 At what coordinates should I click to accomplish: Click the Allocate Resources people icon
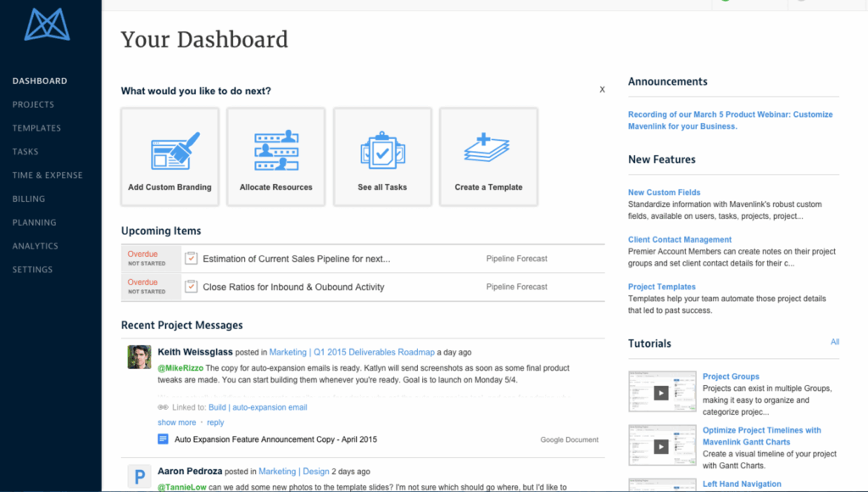276,150
